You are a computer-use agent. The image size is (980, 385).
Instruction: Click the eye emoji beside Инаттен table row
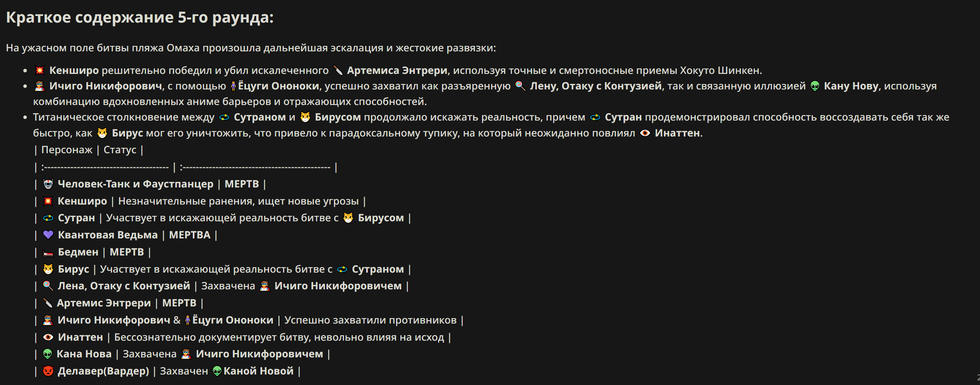(48, 337)
